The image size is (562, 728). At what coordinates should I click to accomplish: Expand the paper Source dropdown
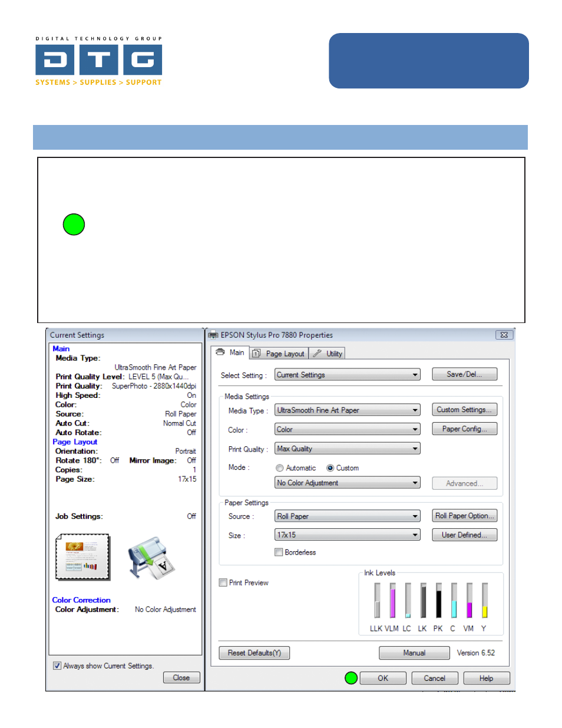[348, 516]
